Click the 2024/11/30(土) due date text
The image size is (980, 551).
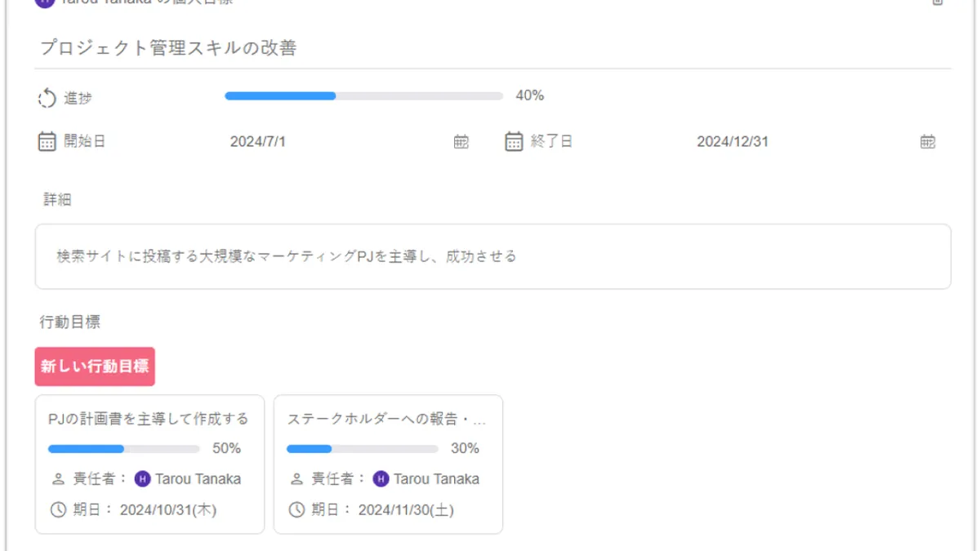tap(406, 510)
